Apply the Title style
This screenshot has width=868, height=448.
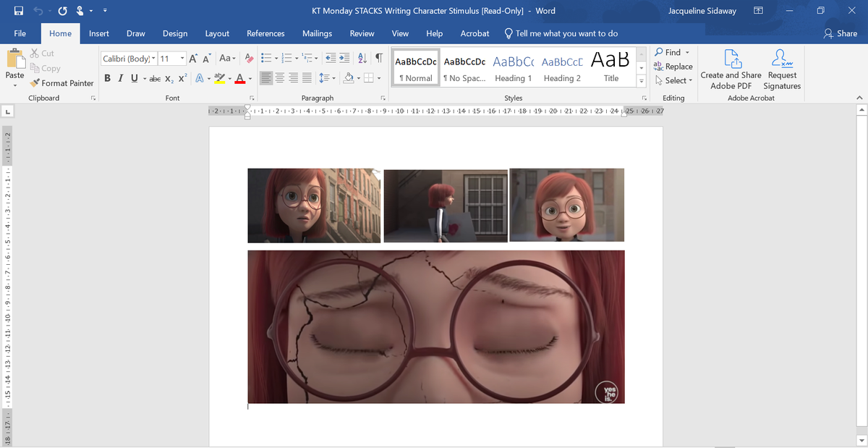pyautogui.click(x=611, y=68)
